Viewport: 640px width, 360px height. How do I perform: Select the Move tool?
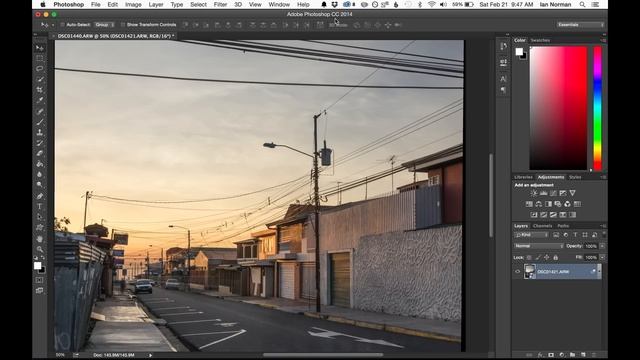(x=40, y=48)
